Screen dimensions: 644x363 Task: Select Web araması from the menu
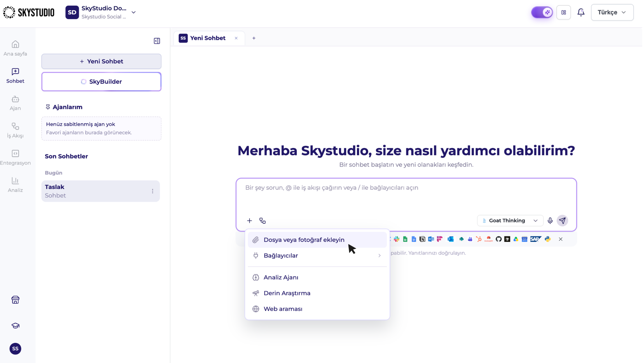[317, 309]
